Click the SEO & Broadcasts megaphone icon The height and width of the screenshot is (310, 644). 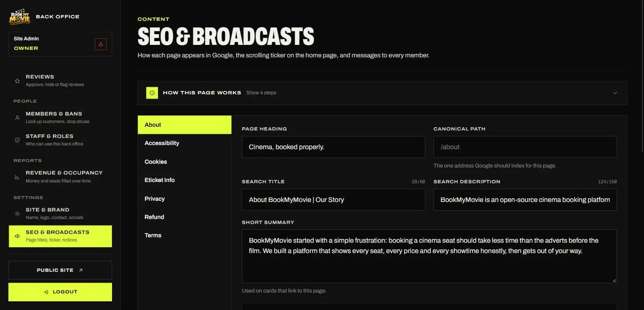coord(17,236)
